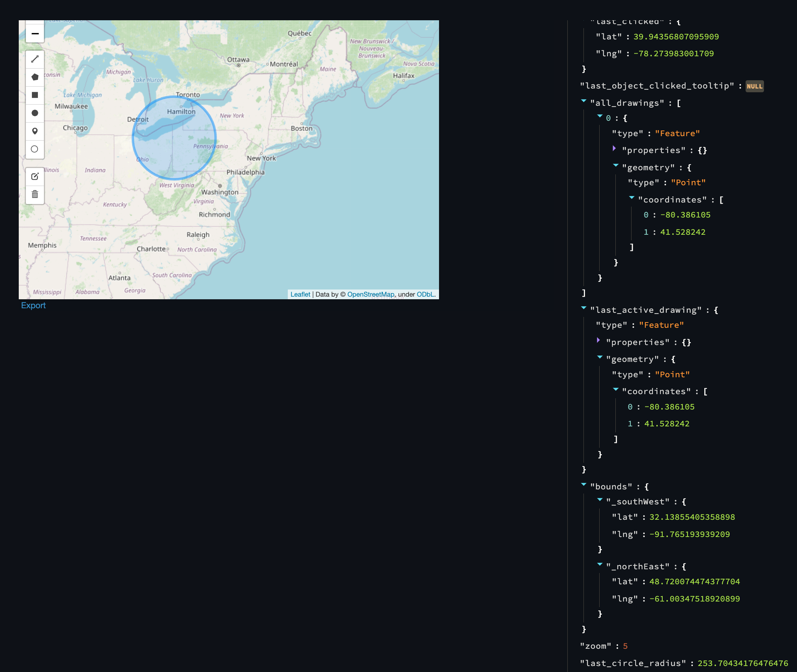Expand the properties node under feature 0
This screenshot has width=797, height=672.
coord(614,148)
